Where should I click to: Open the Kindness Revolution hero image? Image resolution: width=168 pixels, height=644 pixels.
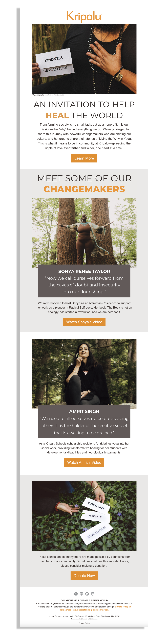coord(84,58)
